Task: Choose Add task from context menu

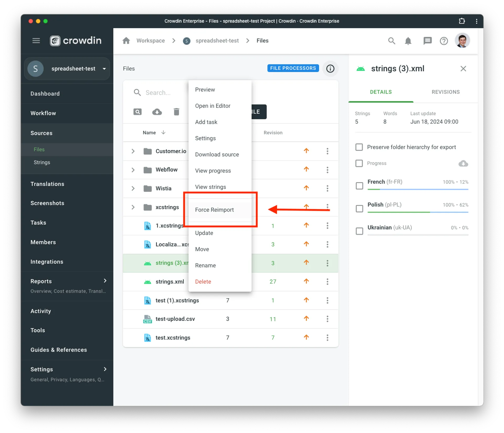Action: click(206, 122)
